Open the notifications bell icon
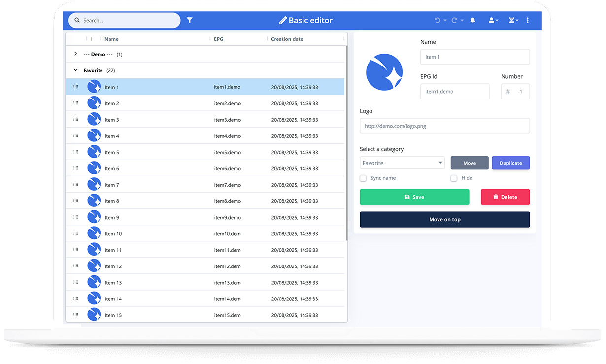This screenshot has height=364, width=606. pyautogui.click(x=473, y=20)
